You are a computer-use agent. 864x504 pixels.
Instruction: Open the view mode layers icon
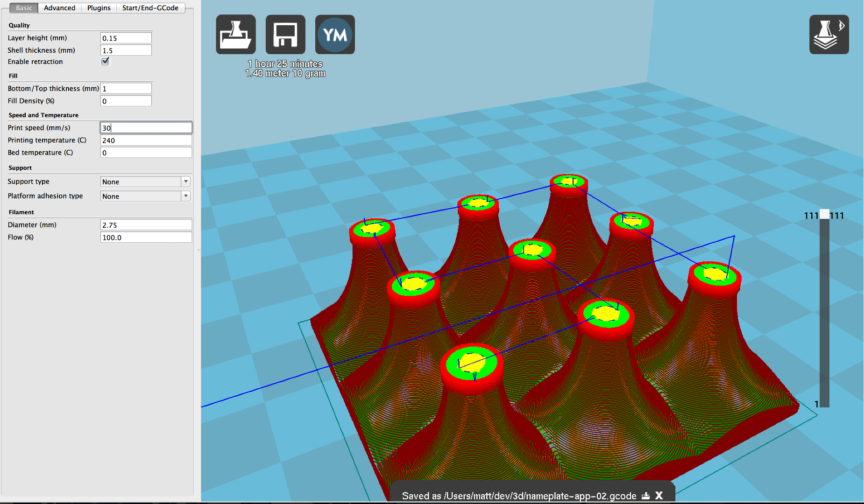pos(829,35)
